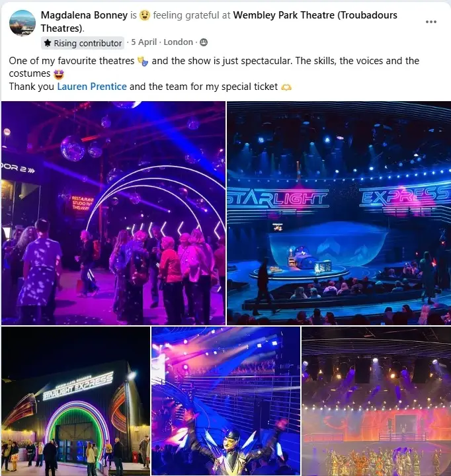
Task: Open the theatre exterior rainbow arch photo
Action: 75,401
